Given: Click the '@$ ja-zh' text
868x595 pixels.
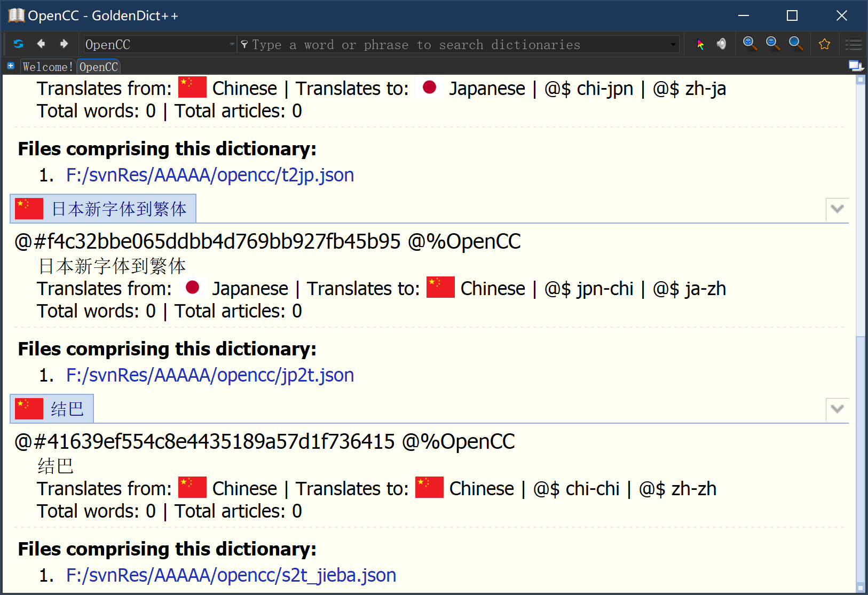Looking at the screenshot, I should 689,289.
